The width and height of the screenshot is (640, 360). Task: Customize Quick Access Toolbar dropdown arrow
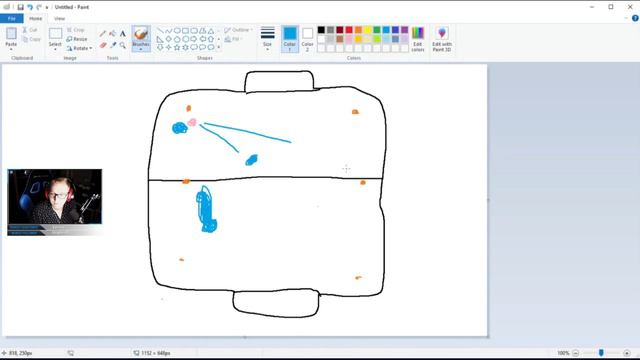pyautogui.click(x=47, y=7)
